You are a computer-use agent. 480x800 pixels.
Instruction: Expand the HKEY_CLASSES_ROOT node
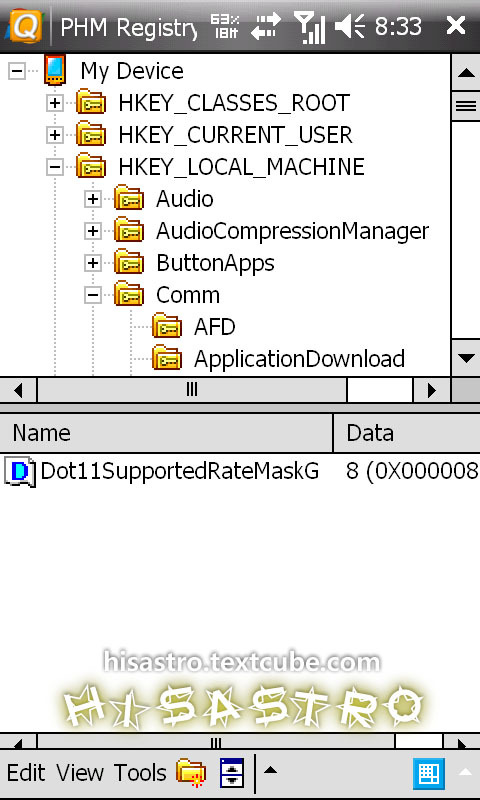tap(55, 103)
